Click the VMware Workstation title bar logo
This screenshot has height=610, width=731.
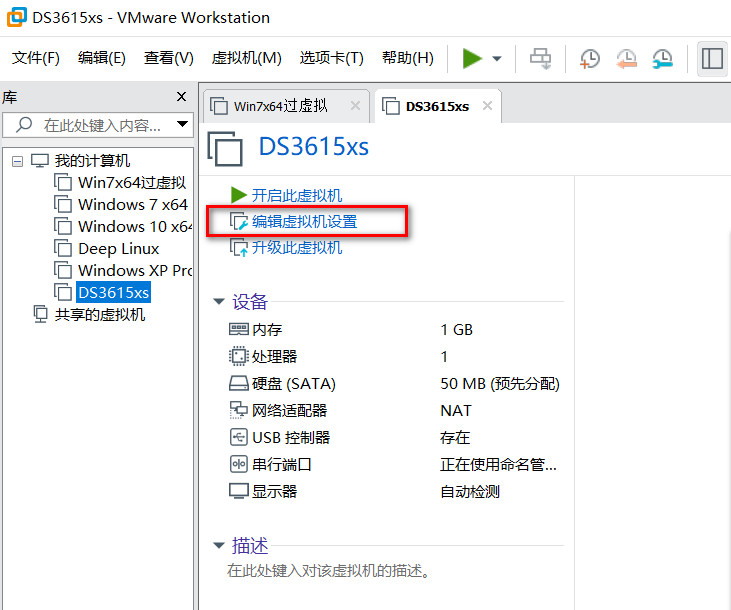(x=17, y=17)
